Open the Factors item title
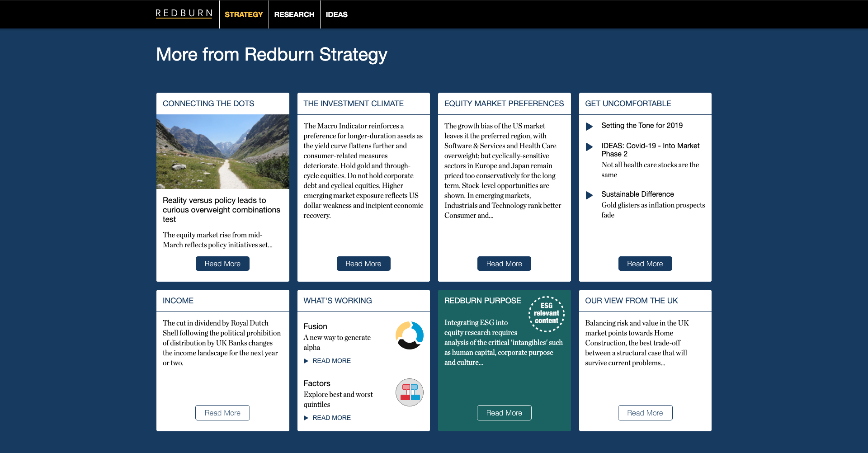The width and height of the screenshot is (868, 453). click(317, 383)
